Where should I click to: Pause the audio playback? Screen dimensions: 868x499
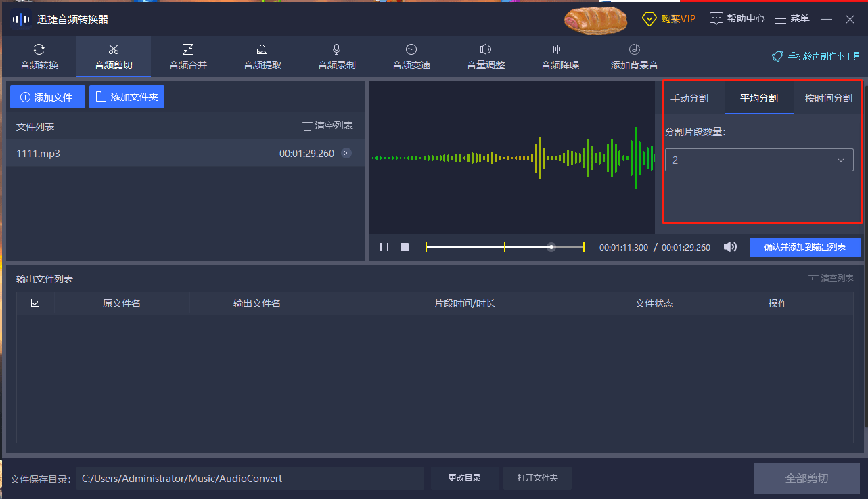(x=384, y=247)
